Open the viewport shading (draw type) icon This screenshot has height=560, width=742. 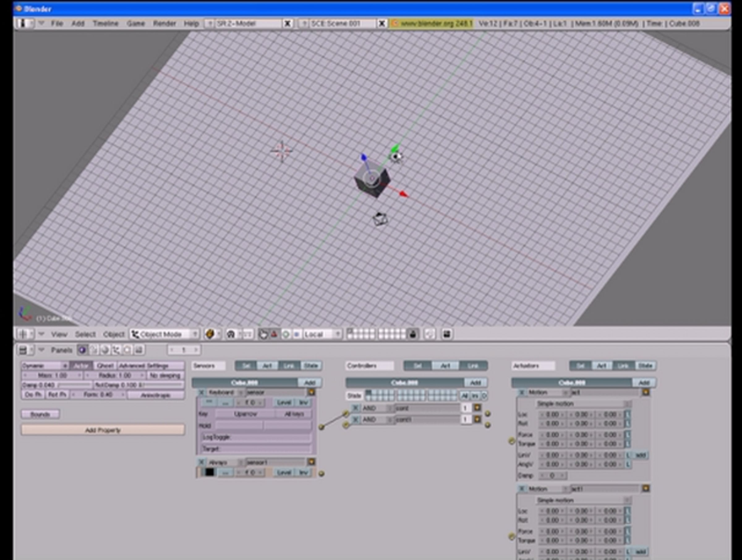[210, 334]
